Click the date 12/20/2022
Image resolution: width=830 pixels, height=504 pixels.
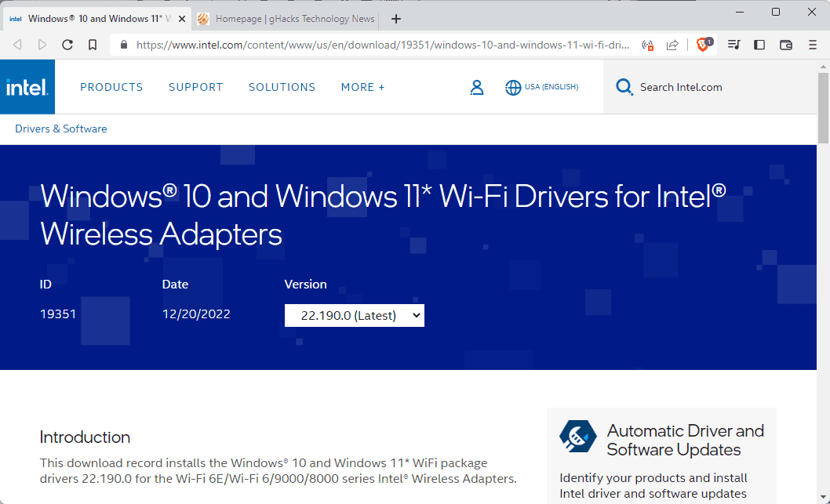coord(196,314)
